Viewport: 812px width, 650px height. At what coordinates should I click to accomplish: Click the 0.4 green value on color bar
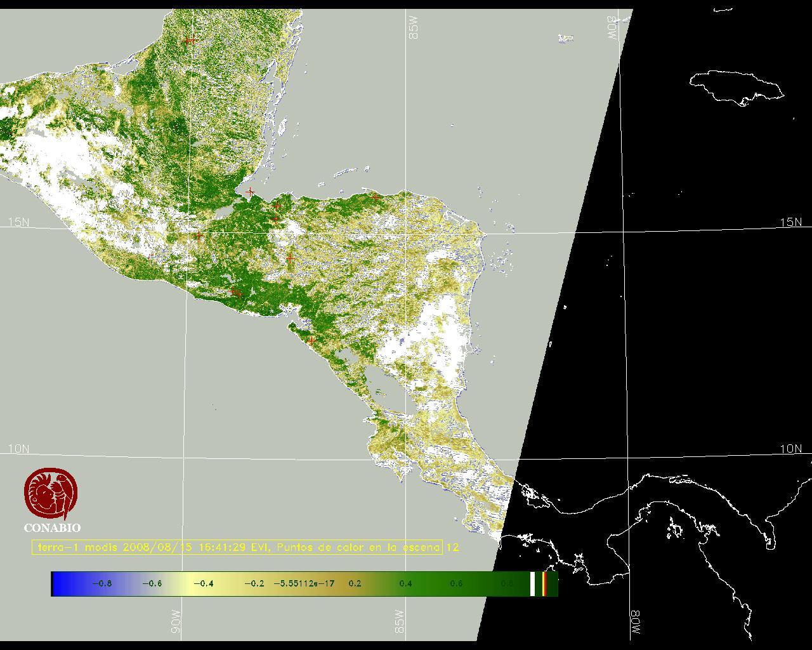click(x=405, y=583)
